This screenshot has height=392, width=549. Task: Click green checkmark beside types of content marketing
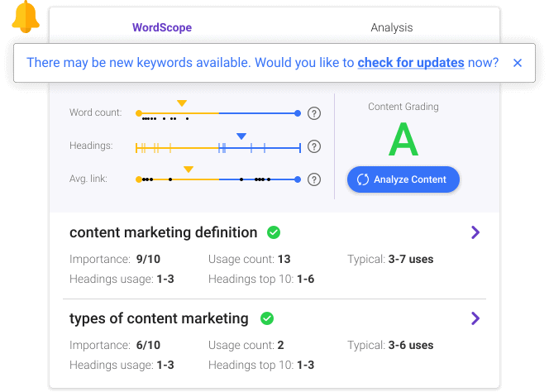point(267,318)
